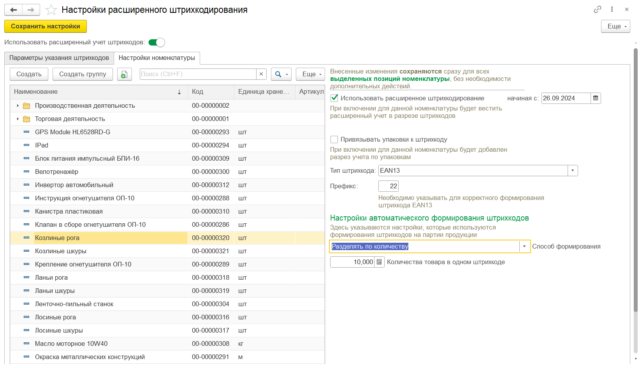Open the search magnifier dropdown button
The image size is (640, 368).
(x=281, y=74)
